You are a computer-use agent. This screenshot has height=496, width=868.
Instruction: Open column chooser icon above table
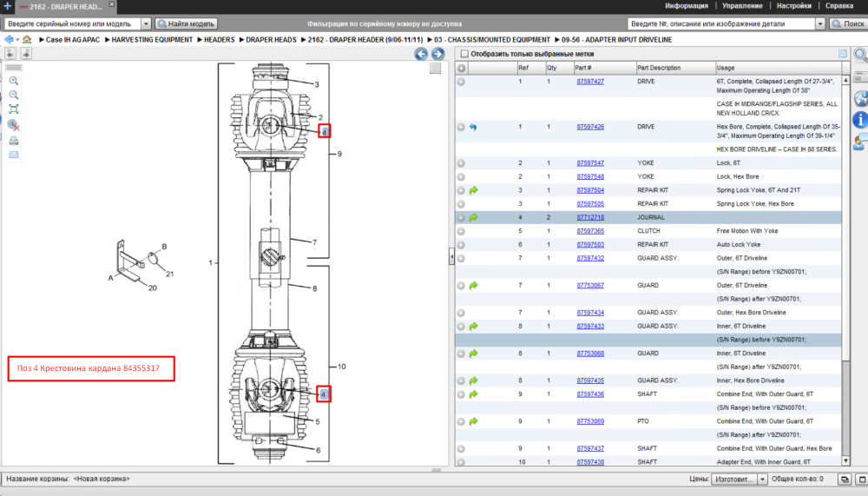click(x=843, y=54)
